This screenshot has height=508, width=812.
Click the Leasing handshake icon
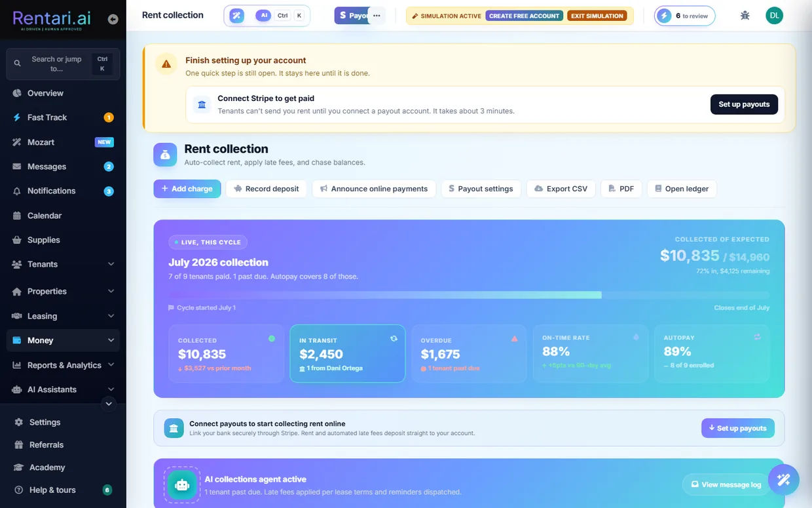(x=17, y=316)
